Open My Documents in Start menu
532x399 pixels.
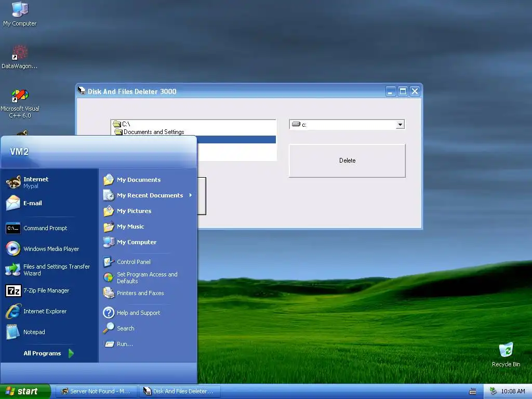click(148, 179)
